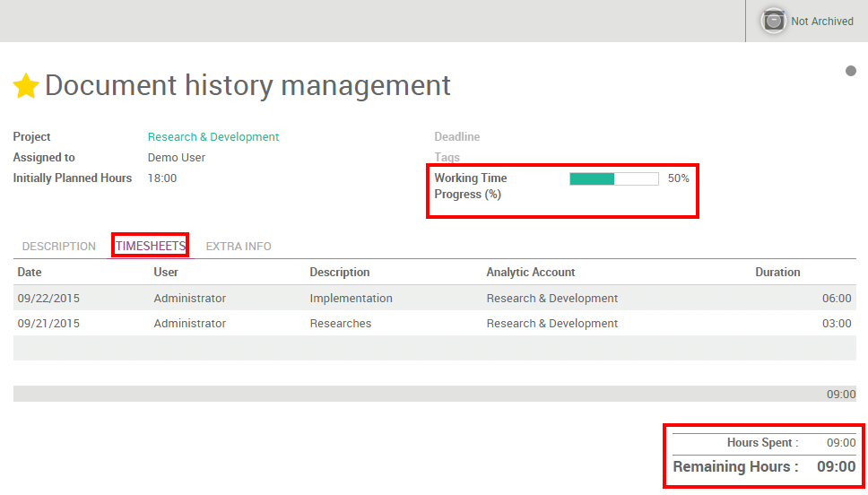Switch to the Description tab
Viewport: 868px width, 495px height.
click(x=59, y=246)
